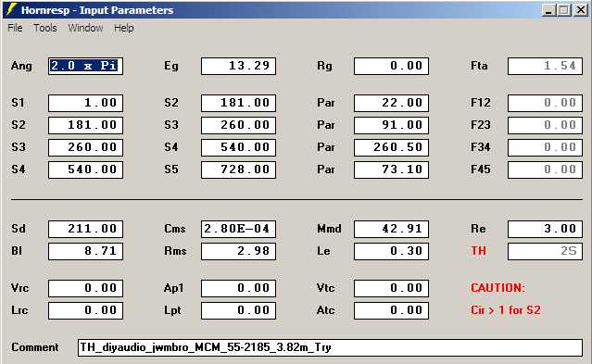The height and width of the screenshot is (364, 592).
Task: Click the Sd label
Action: coord(19,229)
